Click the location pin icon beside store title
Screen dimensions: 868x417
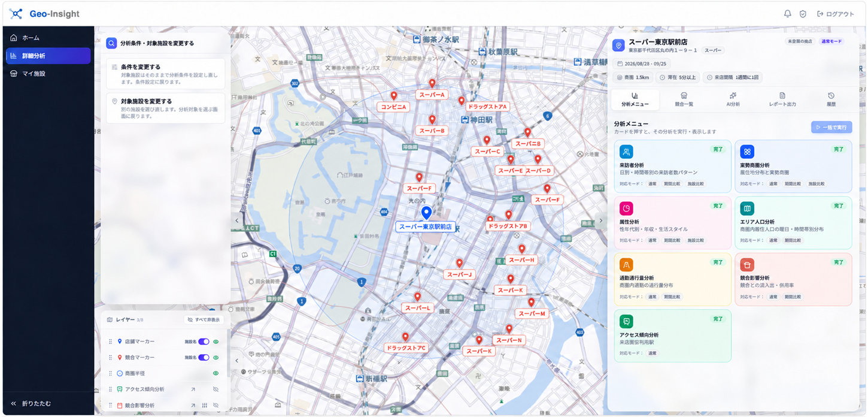click(x=619, y=46)
